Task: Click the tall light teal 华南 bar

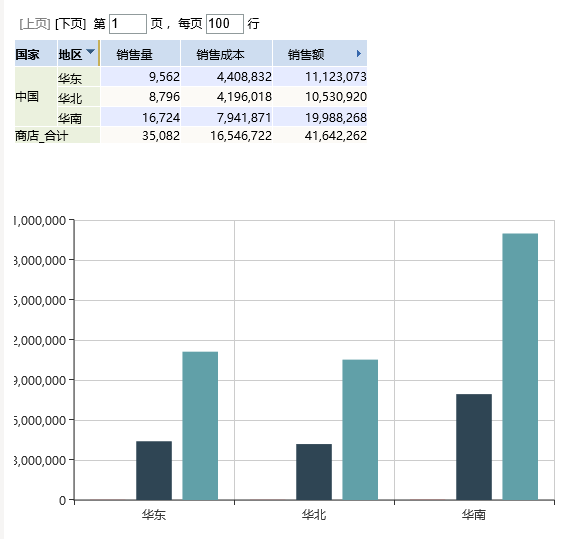Action: click(x=520, y=366)
